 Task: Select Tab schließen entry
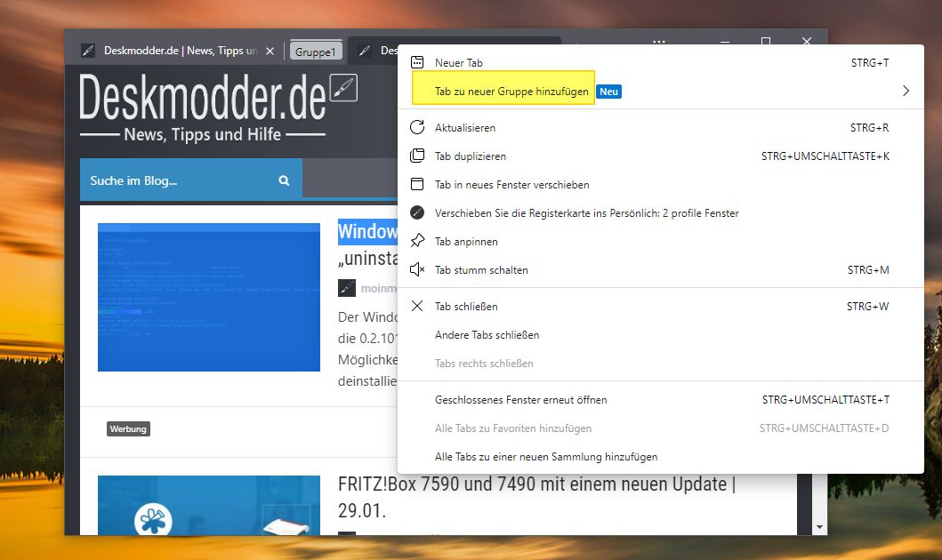coord(661,306)
